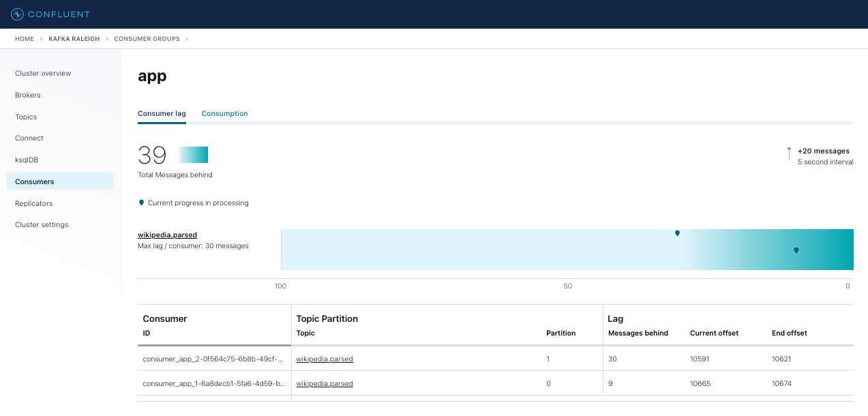Screen dimensions: 868x416
Task: Click the Consumer ID column header
Action: point(146,333)
